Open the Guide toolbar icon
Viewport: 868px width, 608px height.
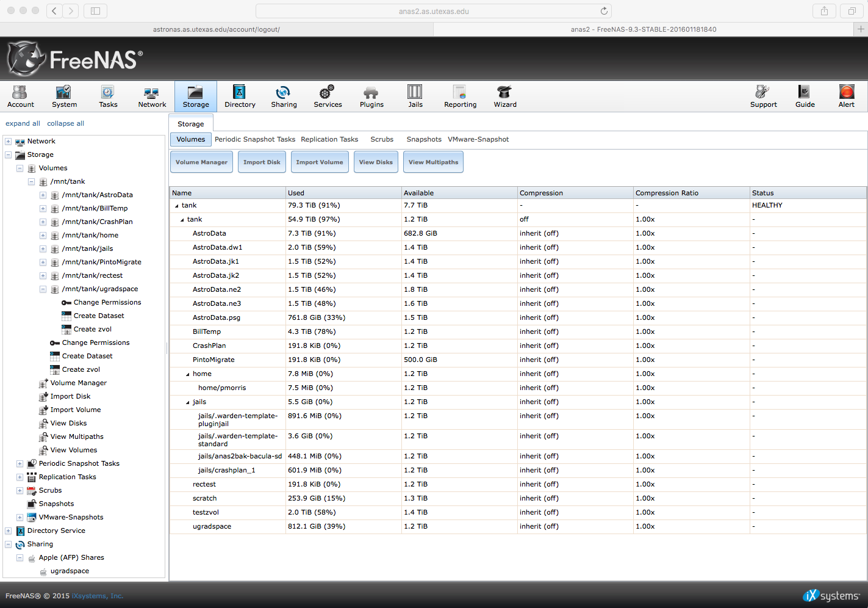click(805, 96)
